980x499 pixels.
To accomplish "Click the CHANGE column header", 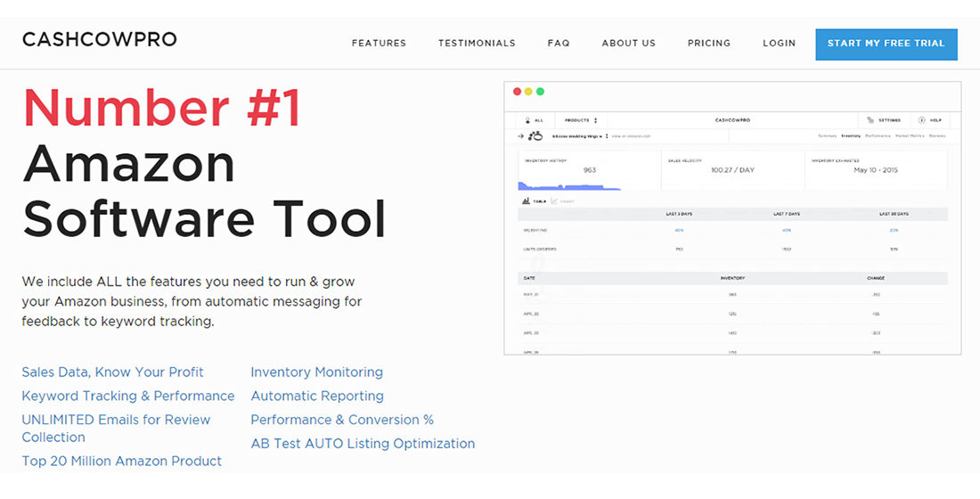I will click(x=875, y=278).
